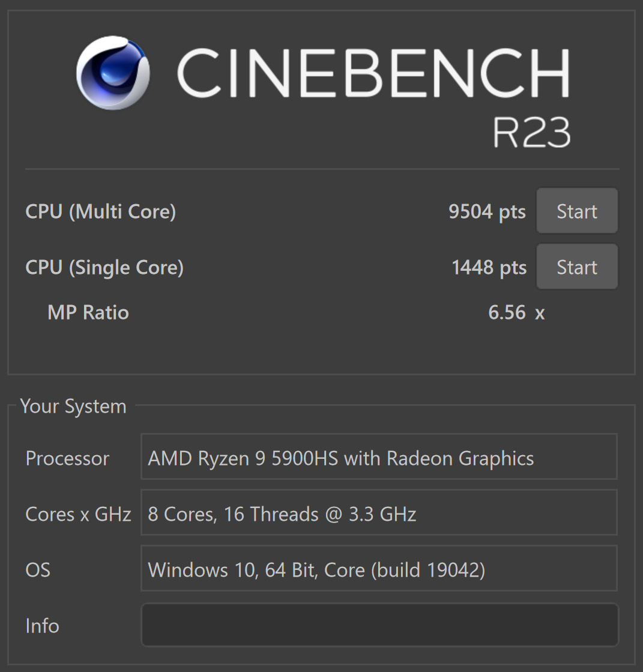The image size is (643, 672).
Task: Click the Processor label
Action: 67,458
